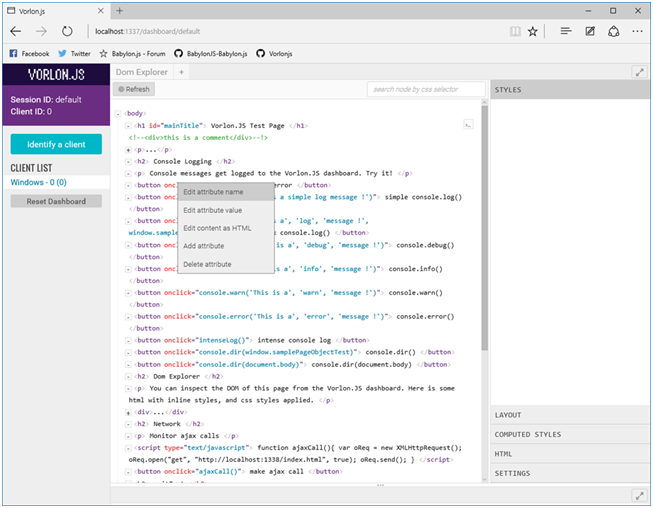Choose Delete attribute from context menu
This screenshot has height=508, width=653.
[226, 264]
